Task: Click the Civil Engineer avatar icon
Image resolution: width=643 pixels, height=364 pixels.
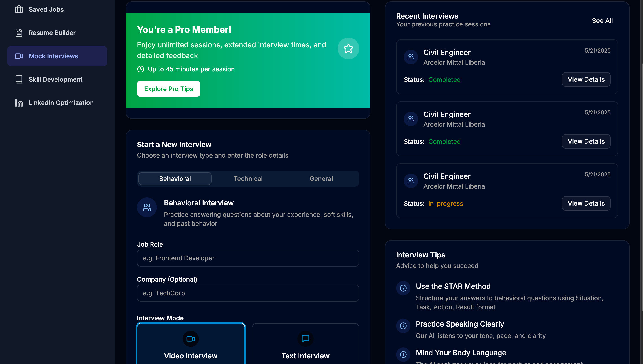Action: pyautogui.click(x=410, y=57)
